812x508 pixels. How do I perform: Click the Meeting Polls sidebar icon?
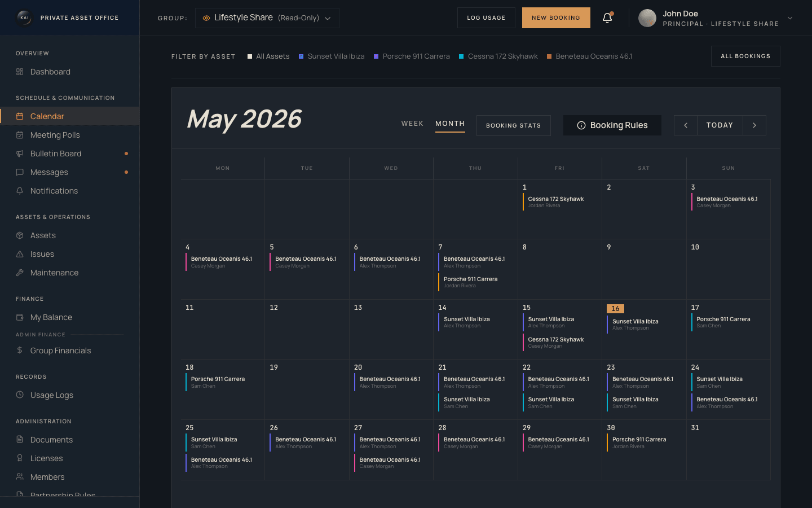click(20, 135)
